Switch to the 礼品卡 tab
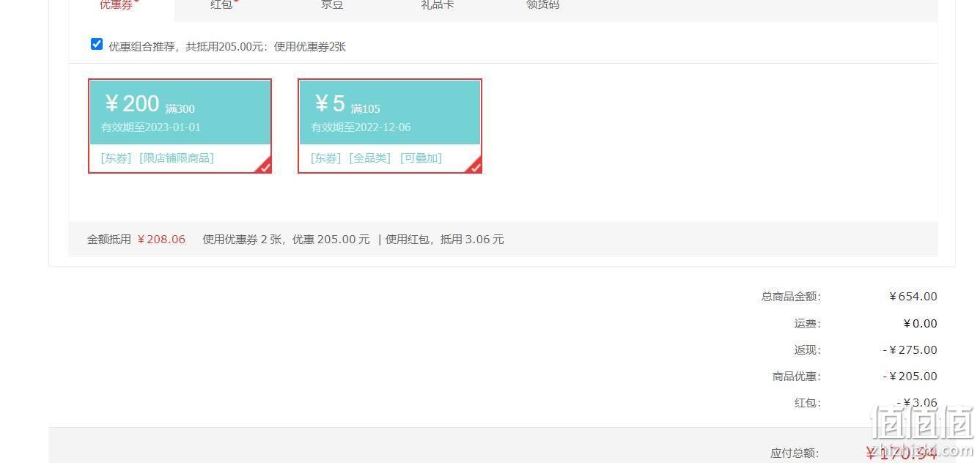Image resolution: width=980 pixels, height=463 pixels. 437,5
